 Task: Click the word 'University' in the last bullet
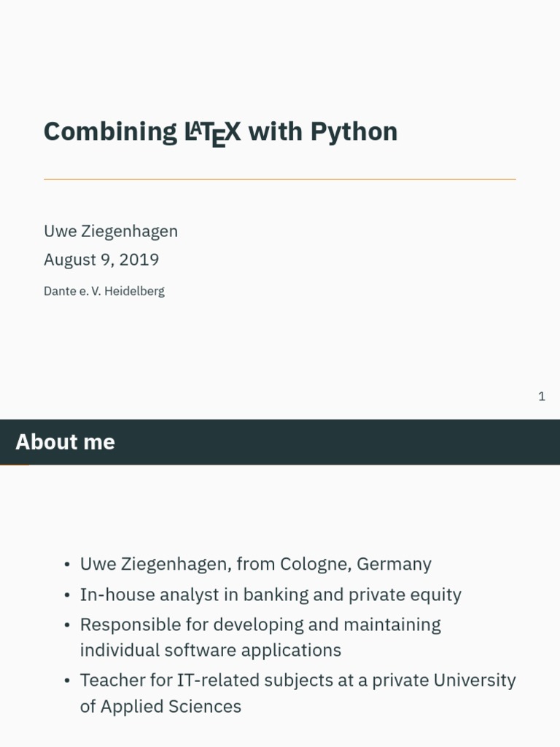pyautogui.click(x=474, y=680)
